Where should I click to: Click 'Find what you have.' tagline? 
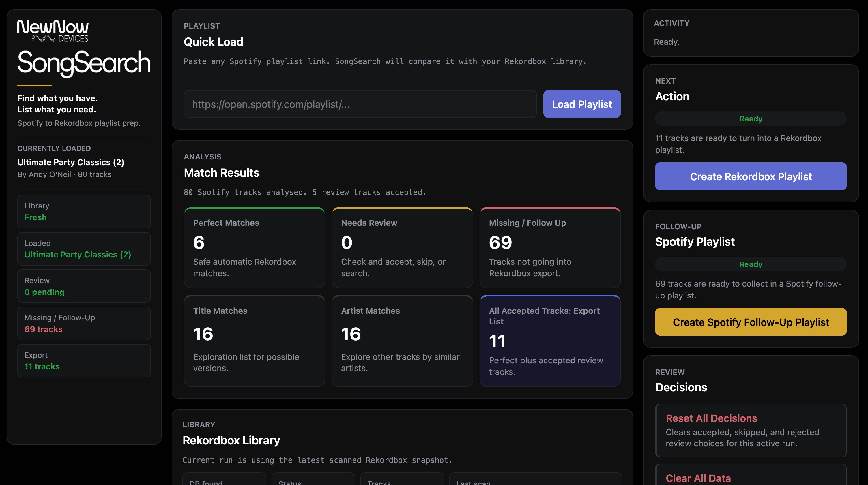(x=57, y=98)
